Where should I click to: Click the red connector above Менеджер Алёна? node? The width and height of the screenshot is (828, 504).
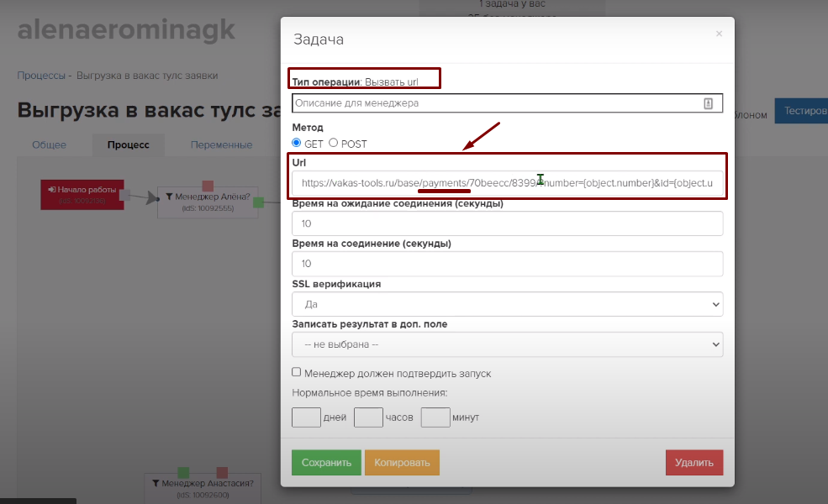[x=208, y=185]
